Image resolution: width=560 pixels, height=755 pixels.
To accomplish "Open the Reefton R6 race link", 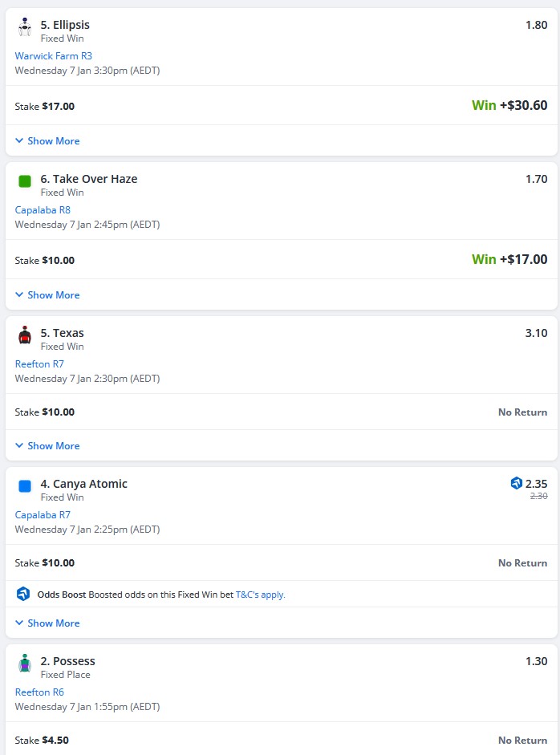I will point(39,692).
